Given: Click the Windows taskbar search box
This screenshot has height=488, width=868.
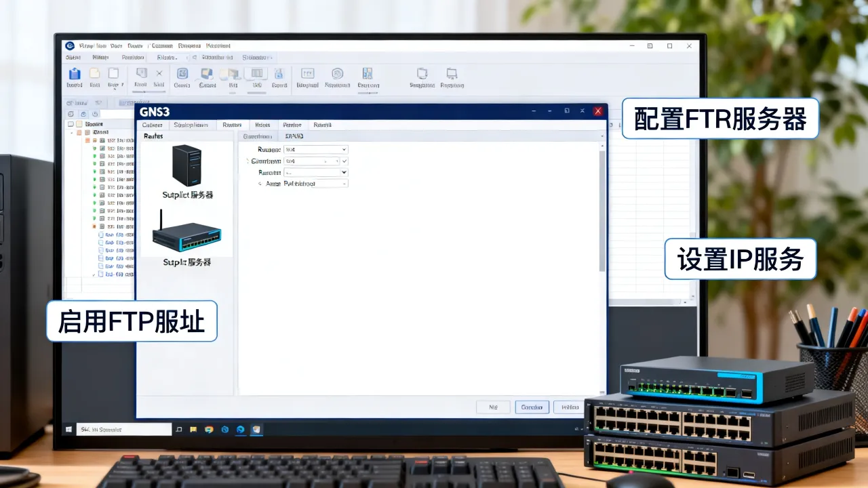Looking at the screenshot, I should 124,429.
